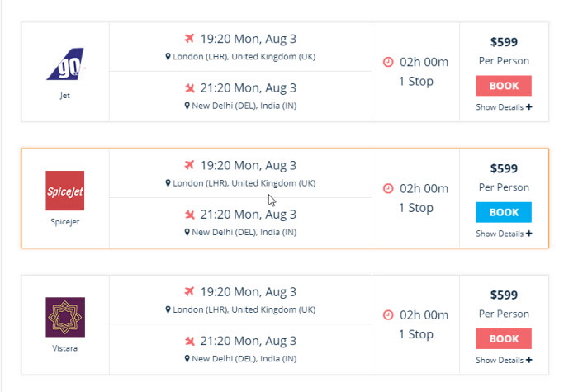Viewport: 578px width, 392px height.
Task: Book the Vistara flight
Action: coord(504,338)
